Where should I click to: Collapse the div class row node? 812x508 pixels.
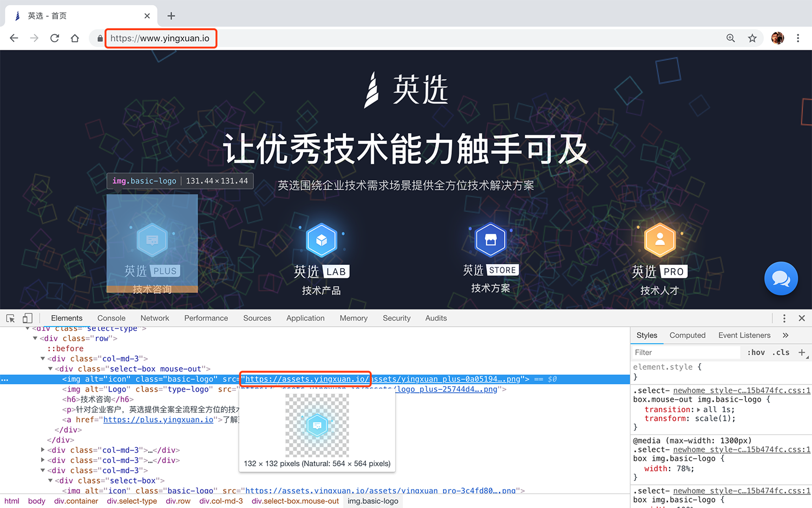[x=36, y=338]
